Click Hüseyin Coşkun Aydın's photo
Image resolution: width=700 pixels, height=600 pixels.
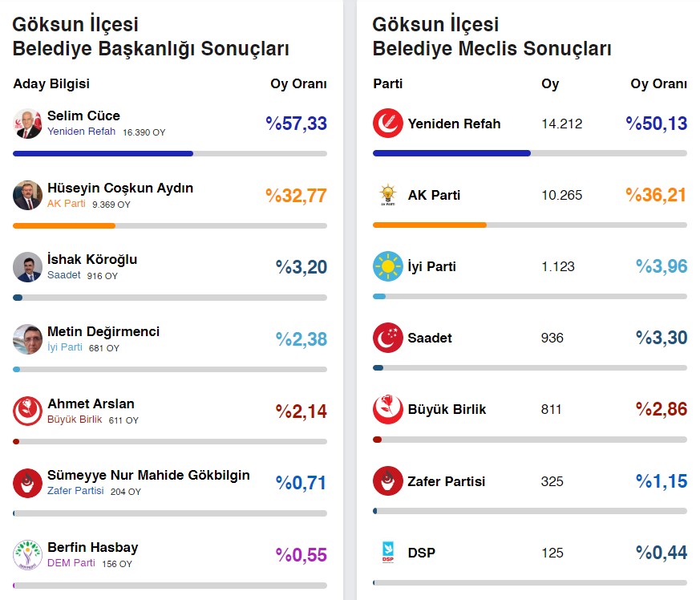tap(28, 195)
